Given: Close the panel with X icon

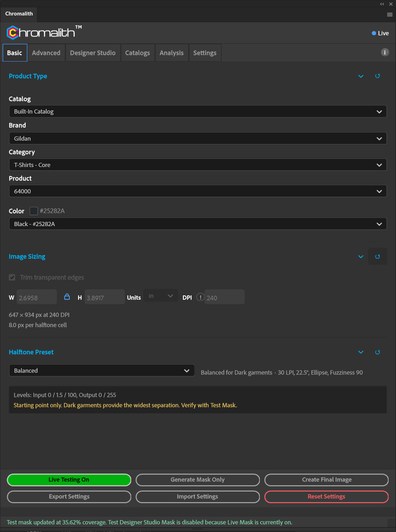Looking at the screenshot, I should (391, 4).
